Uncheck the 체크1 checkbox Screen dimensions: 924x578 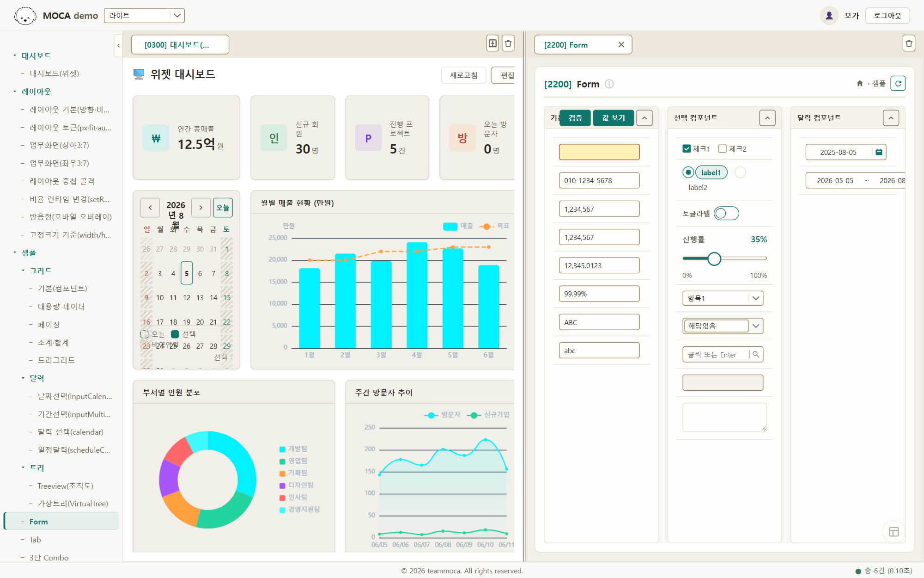tap(687, 148)
